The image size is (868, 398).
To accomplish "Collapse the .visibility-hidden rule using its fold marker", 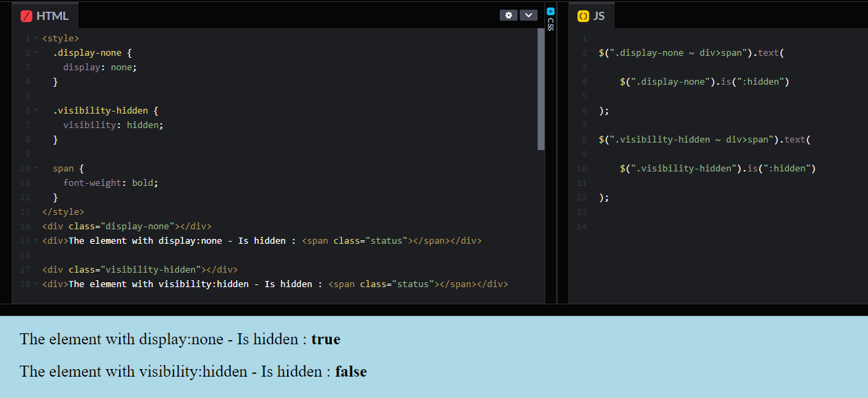I will 36,110.
